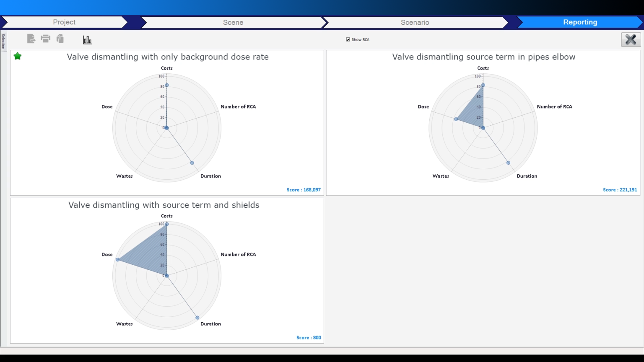
Task: Click the export report icon
Action: tap(31, 39)
